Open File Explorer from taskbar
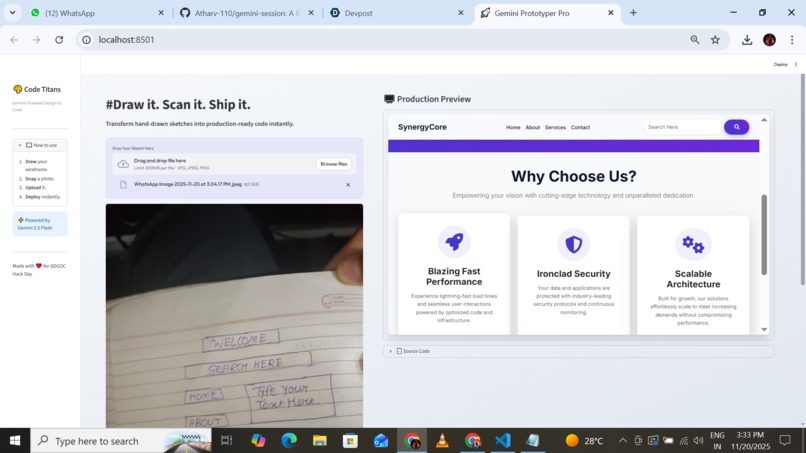The image size is (806, 453). pos(320,441)
